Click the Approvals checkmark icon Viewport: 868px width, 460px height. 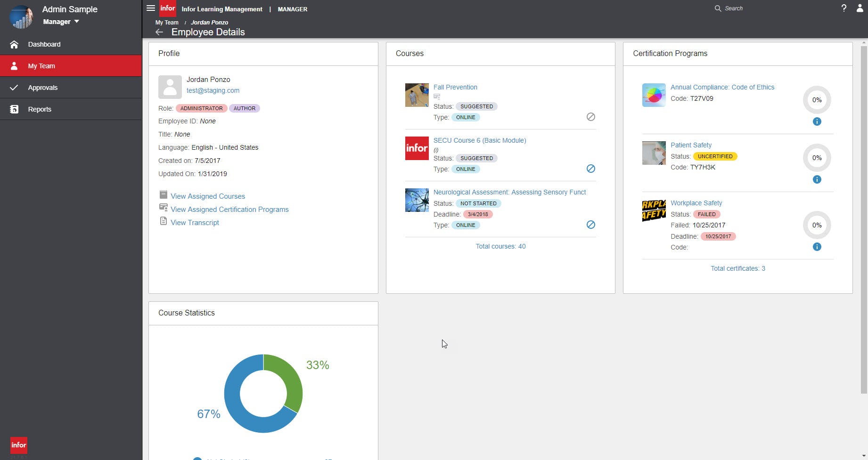point(14,87)
